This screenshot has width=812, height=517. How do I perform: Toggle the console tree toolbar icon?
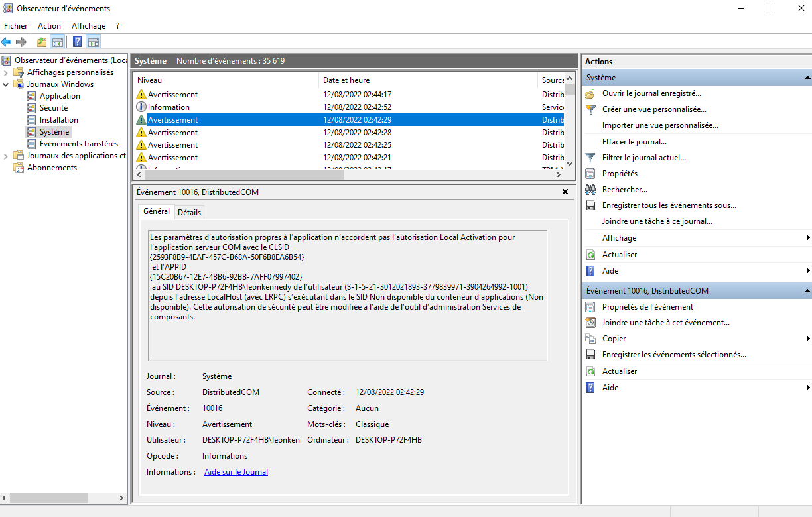point(58,42)
